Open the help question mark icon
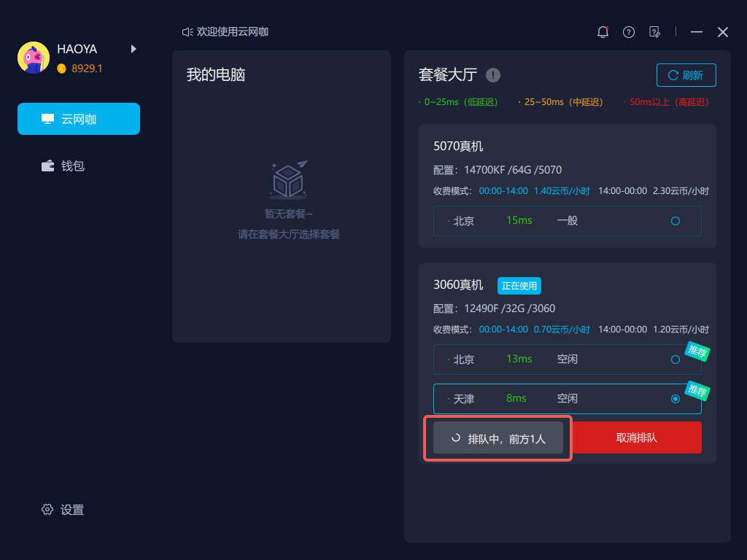747x560 pixels. 628,32
